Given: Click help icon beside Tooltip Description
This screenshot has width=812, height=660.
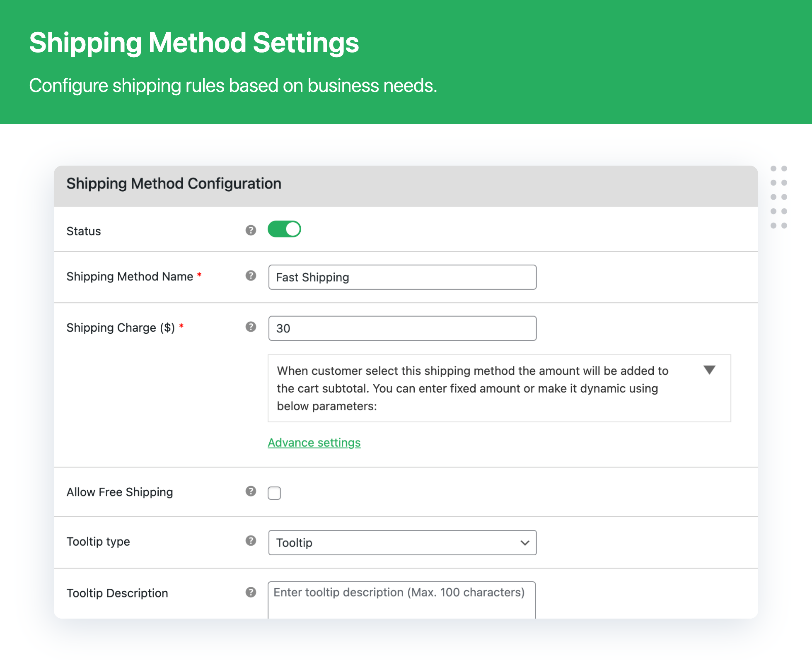Looking at the screenshot, I should pyautogui.click(x=251, y=592).
